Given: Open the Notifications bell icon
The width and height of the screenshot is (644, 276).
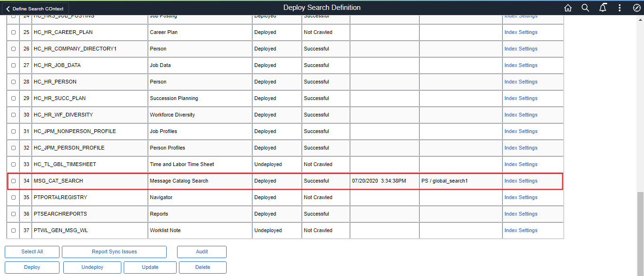Looking at the screenshot, I should (x=602, y=8).
